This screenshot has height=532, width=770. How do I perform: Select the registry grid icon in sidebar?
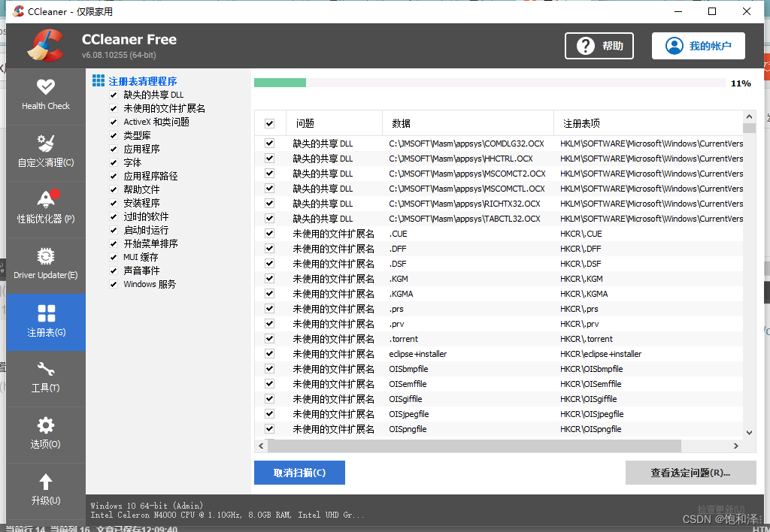46,313
